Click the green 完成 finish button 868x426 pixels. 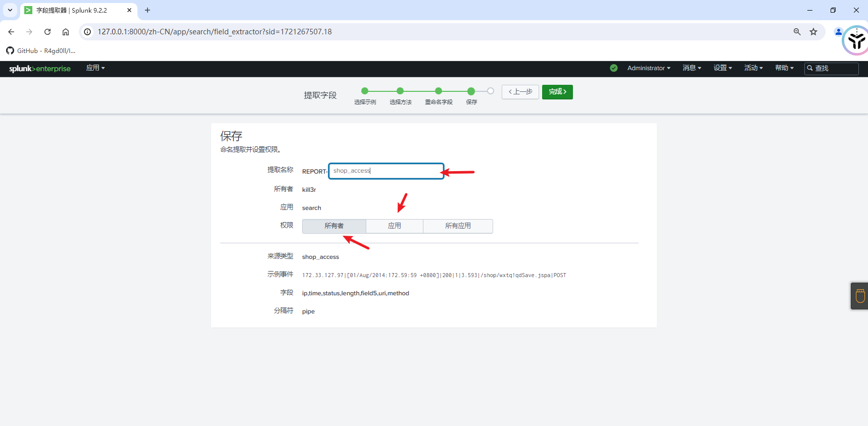point(557,92)
